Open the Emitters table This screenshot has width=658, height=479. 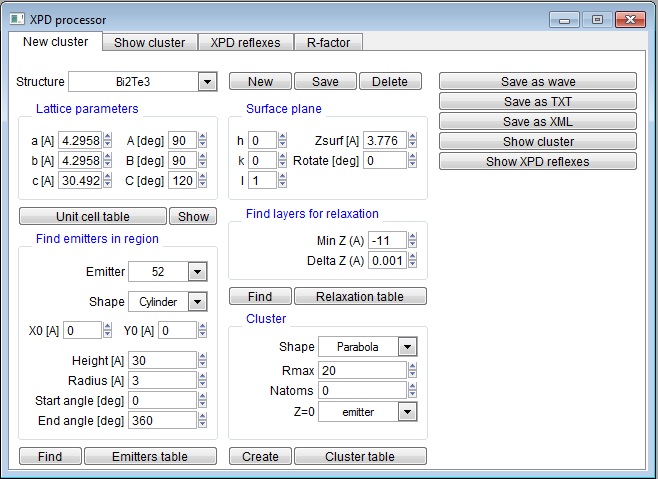pos(150,456)
